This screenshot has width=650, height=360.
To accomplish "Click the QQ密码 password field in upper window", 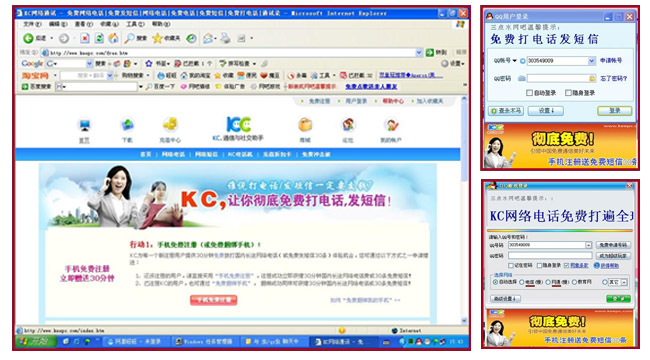I will [x=561, y=78].
